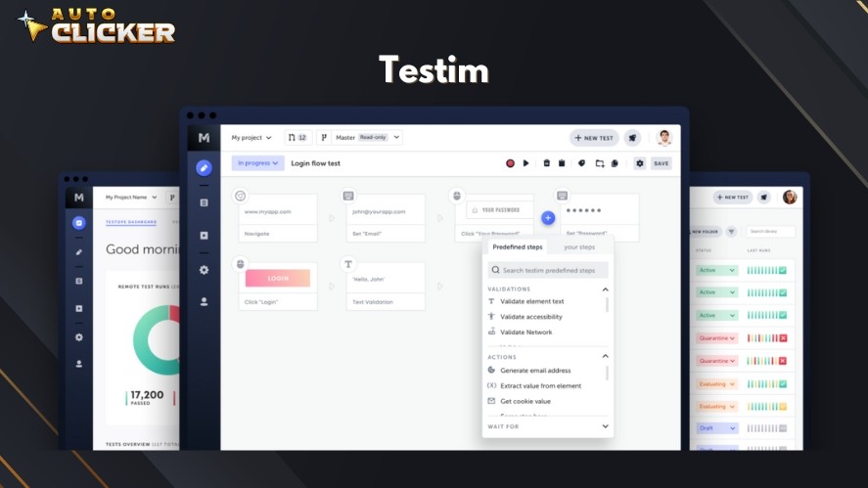The width and height of the screenshot is (868, 488).
Task: Click the www.myapp.com Navigate step card
Action: coord(278,217)
